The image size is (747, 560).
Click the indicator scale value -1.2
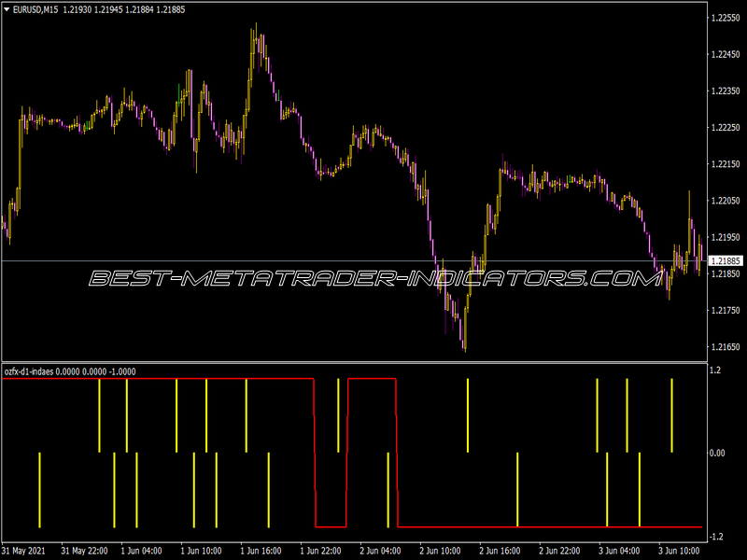pos(716,537)
